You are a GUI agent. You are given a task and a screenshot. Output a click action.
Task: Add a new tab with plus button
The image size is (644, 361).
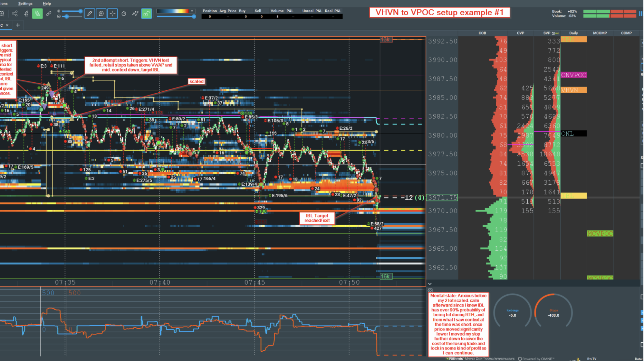18,25
